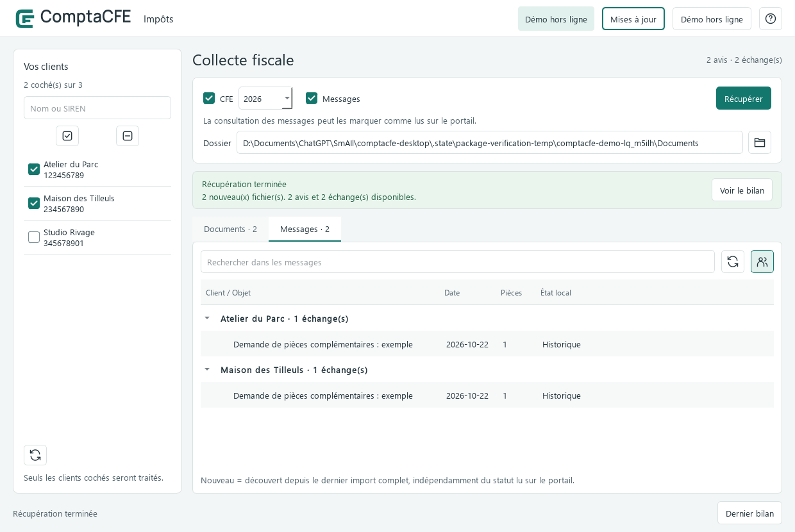Click the Dossier path field

[x=490, y=142]
